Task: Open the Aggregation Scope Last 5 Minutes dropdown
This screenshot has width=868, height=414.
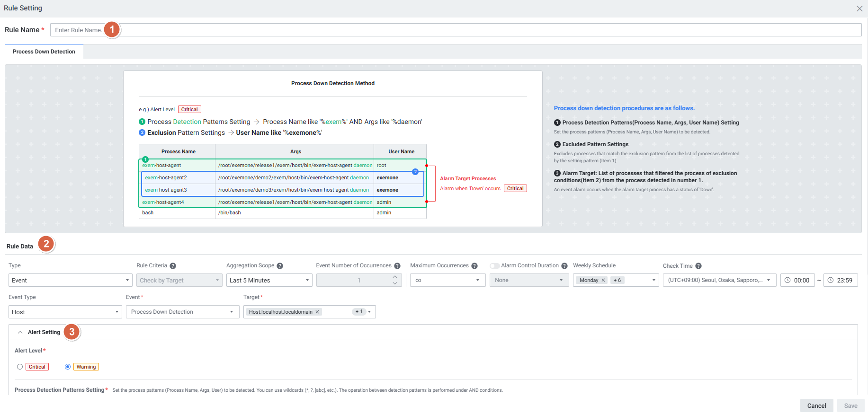Action: pos(269,280)
